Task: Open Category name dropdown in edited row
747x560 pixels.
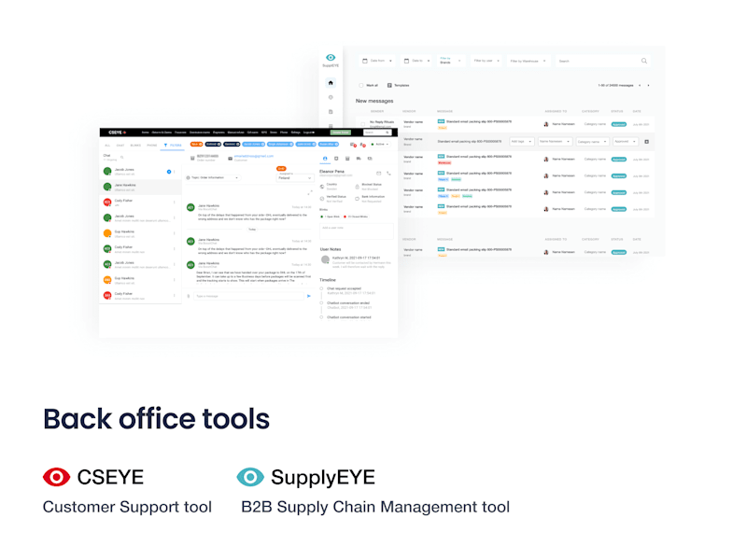Action: point(593,142)
